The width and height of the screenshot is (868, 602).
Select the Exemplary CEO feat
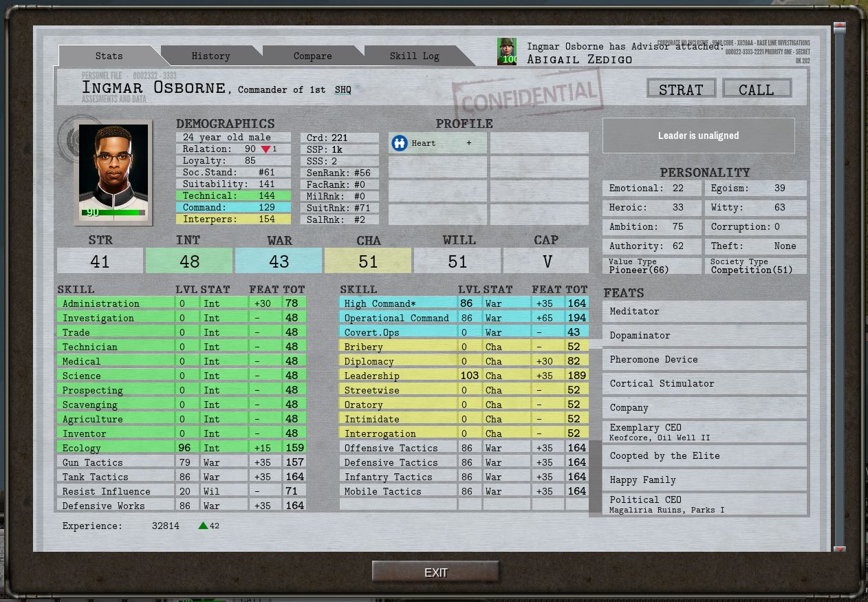click(x=705, y=432)
